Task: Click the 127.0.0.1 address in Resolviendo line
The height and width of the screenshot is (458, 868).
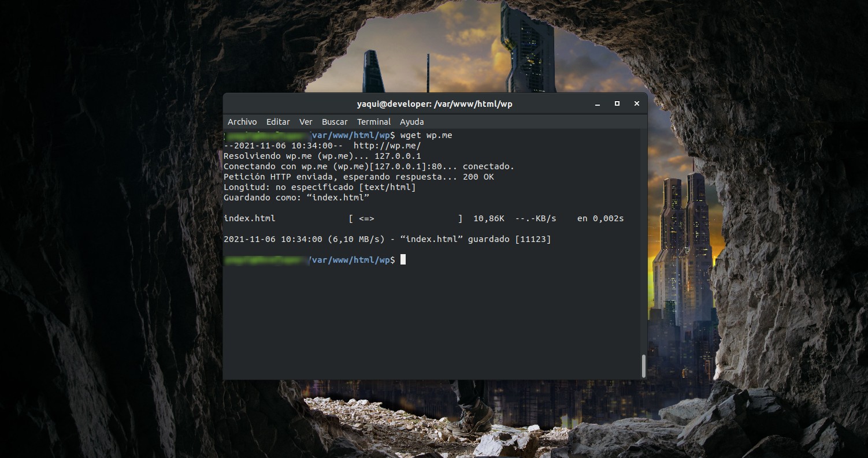Action: click(398, 156)
